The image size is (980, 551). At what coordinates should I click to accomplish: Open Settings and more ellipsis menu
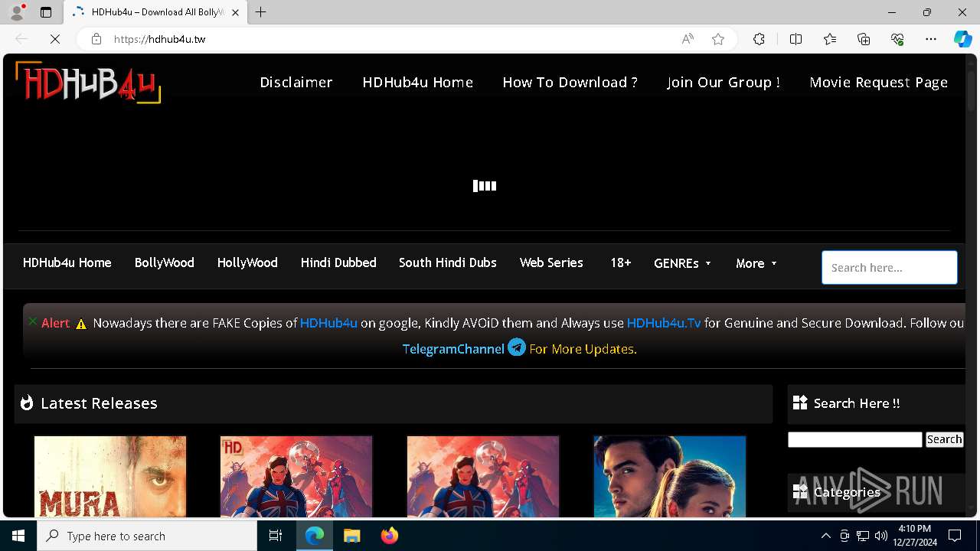[x=931, y=39]
